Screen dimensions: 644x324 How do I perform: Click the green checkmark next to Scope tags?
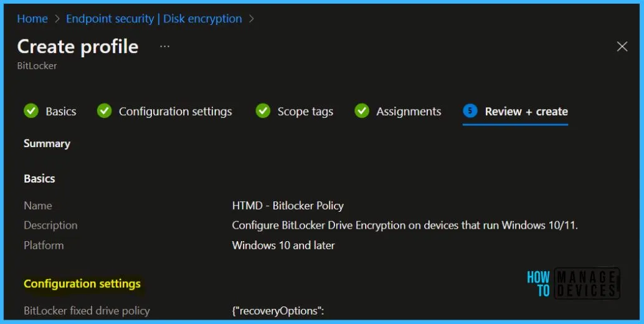click(263, 111)
